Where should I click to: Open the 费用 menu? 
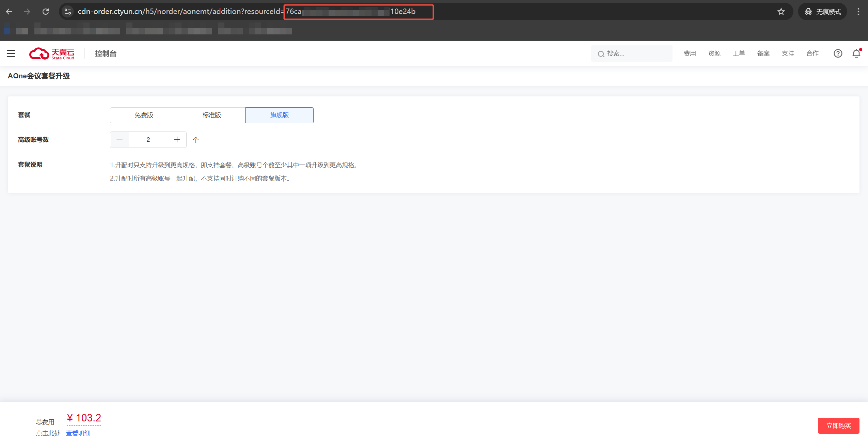[x=690, y=53]
